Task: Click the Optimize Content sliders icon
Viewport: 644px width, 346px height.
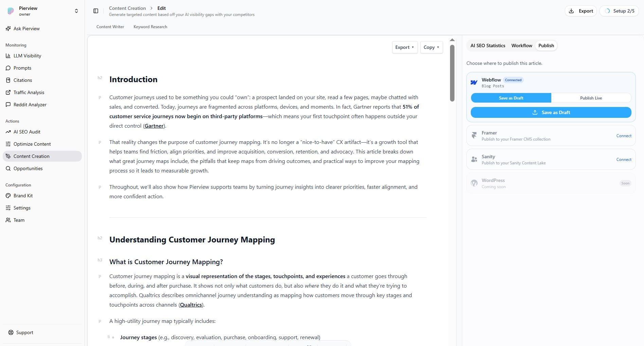Action: pyautogui.click(x=8, y=144)
